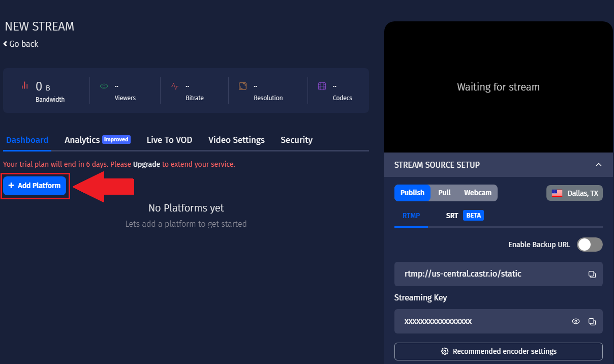Click the Streaming Key label
This screenshot has width=614, height=364.
[x=420, y=297]
